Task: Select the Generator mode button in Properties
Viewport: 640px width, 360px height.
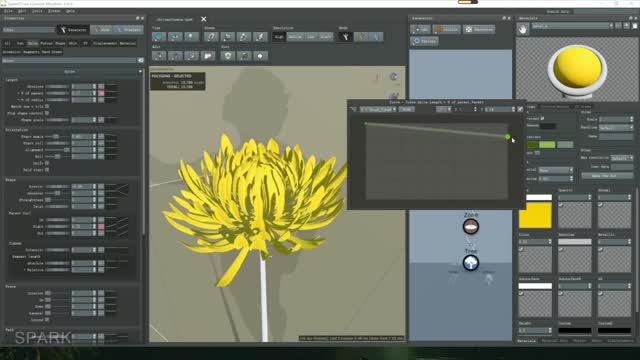Action: pyautogui.click(x=73, y=30)
